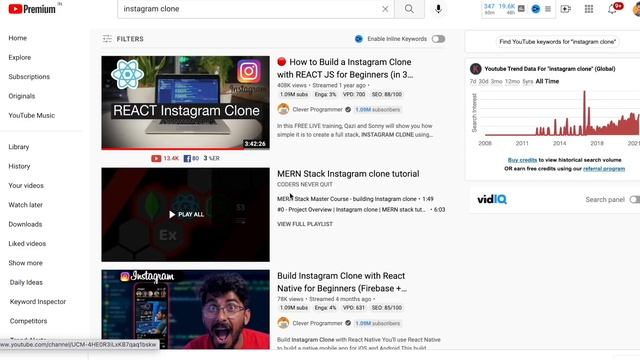Click VPD: 631 badge on React Native result

click(x=353, y=308)
